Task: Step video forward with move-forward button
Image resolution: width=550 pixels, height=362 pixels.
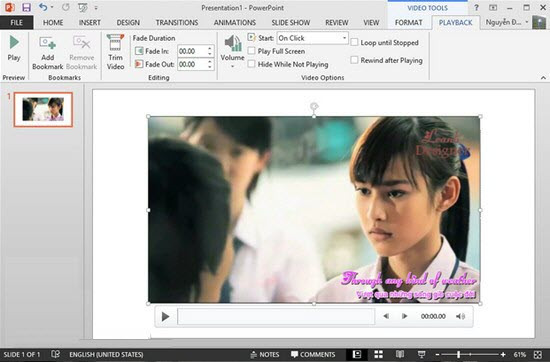Action: tap(404, 316)
